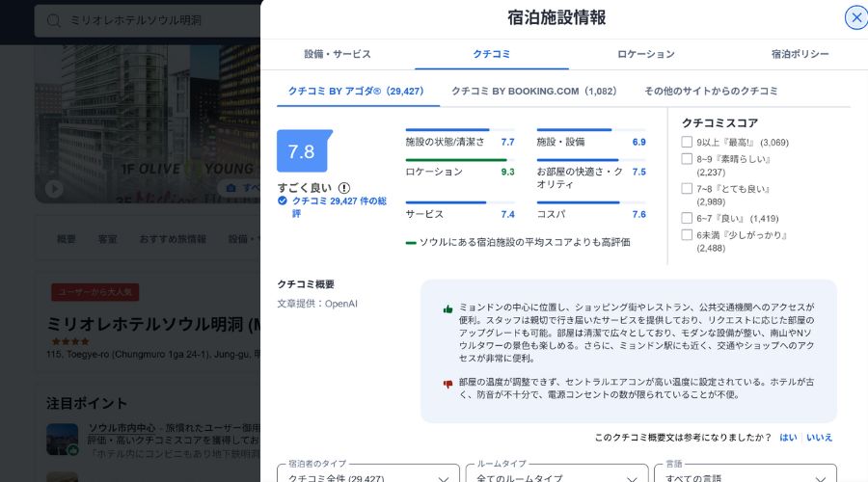Answer はい to the summary helpfulness question
Screen dimensions: 868x482
tap(788, 438)
